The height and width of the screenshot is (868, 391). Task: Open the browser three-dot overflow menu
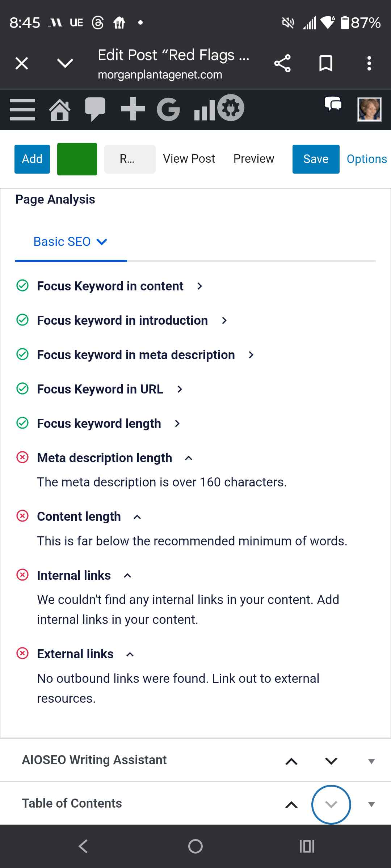[369, 64]
